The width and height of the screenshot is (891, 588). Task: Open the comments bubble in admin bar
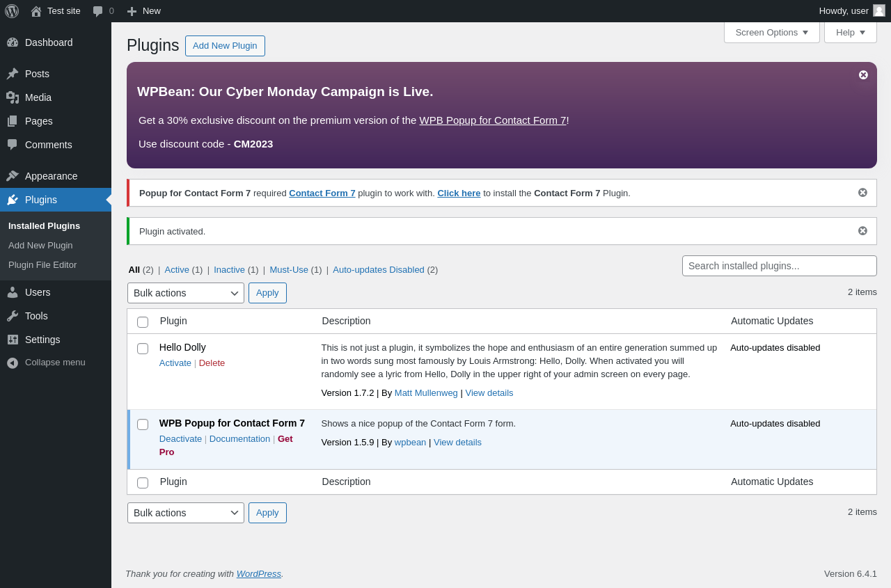(98, 11)
